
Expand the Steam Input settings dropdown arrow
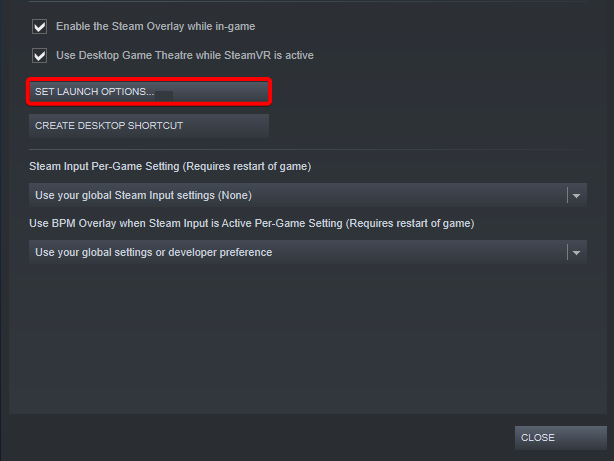576,196
